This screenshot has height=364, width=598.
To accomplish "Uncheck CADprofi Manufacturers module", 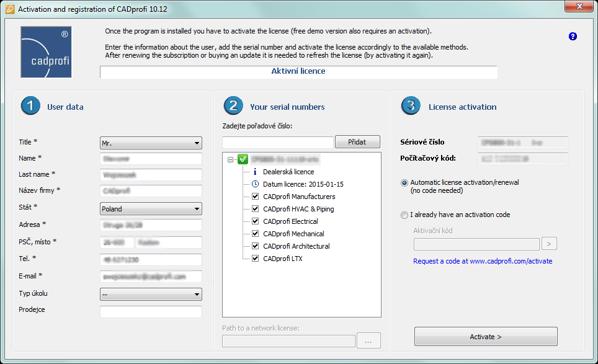I will pos(255,197).
